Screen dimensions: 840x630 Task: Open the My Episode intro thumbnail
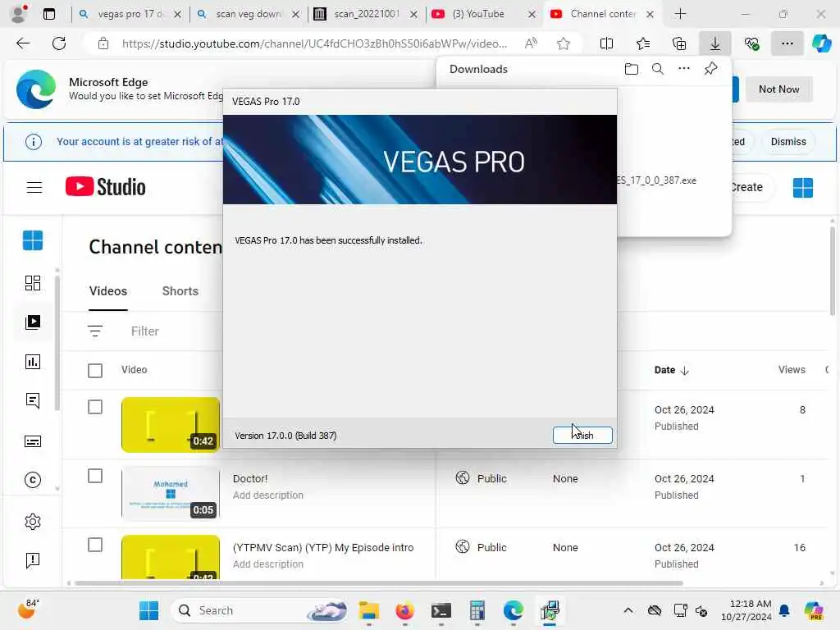pyautogui.click(x=171, y=557)
